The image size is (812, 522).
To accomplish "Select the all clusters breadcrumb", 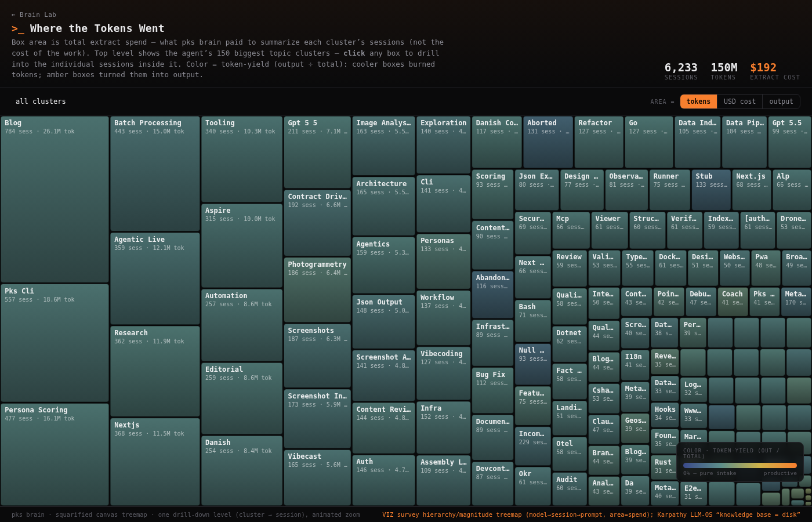I will [x=41, y=101].
